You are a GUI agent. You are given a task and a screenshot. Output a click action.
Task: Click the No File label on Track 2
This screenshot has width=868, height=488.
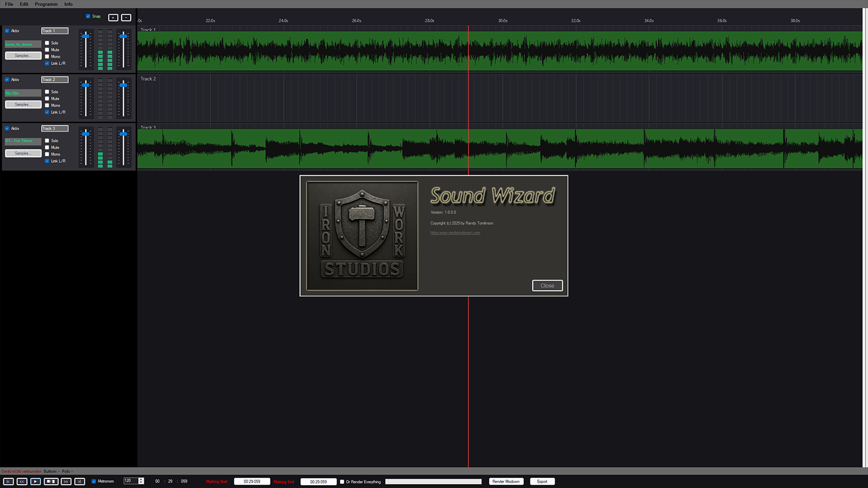tap(23, 93)
